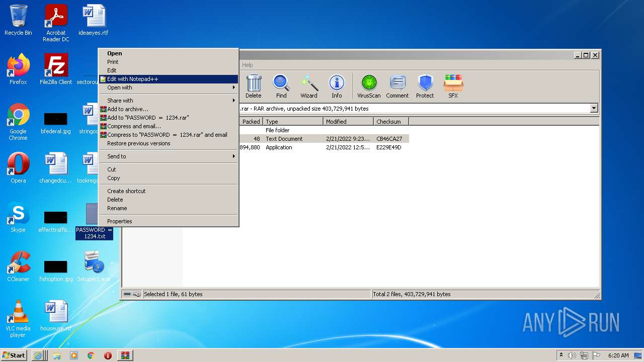The width and height of the screenshot is (644, 362).
Task: Choose Open from the context menu
Action: click(169, 53)
